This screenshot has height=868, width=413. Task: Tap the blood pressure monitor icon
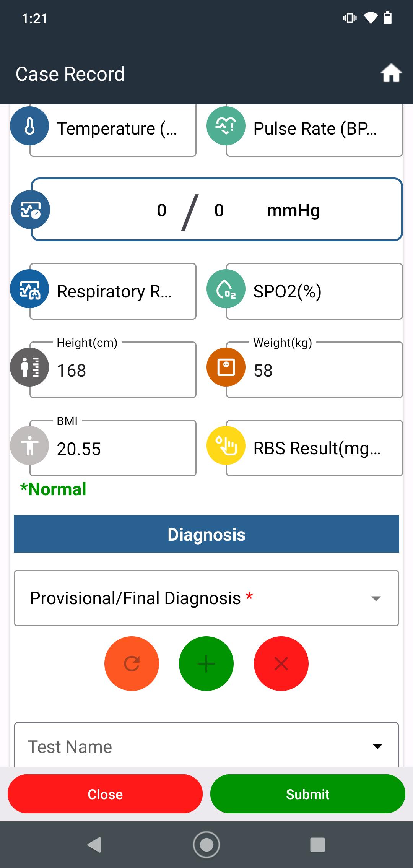[31, 210]
